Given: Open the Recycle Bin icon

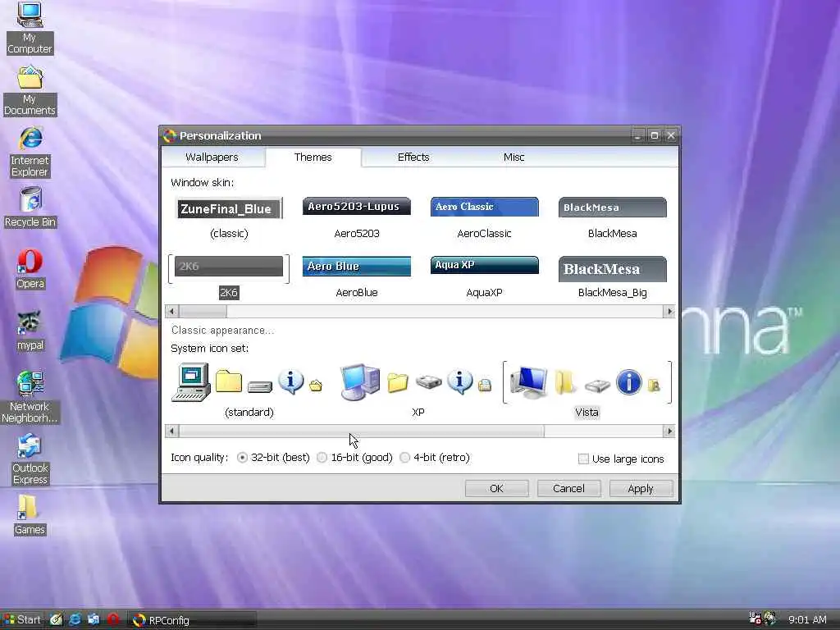Looking at the screenshot, I should point(30,208).
